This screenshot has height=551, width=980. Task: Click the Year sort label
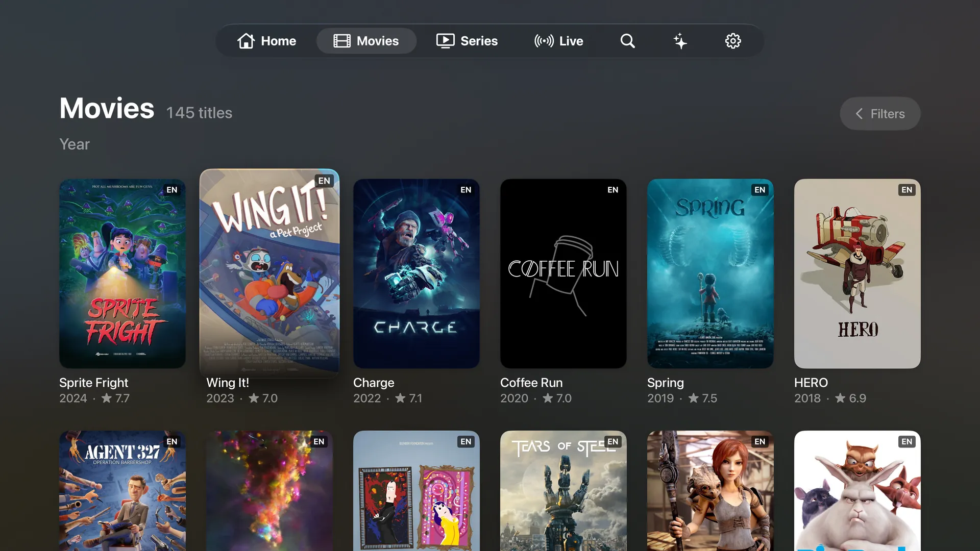(75, 144)
